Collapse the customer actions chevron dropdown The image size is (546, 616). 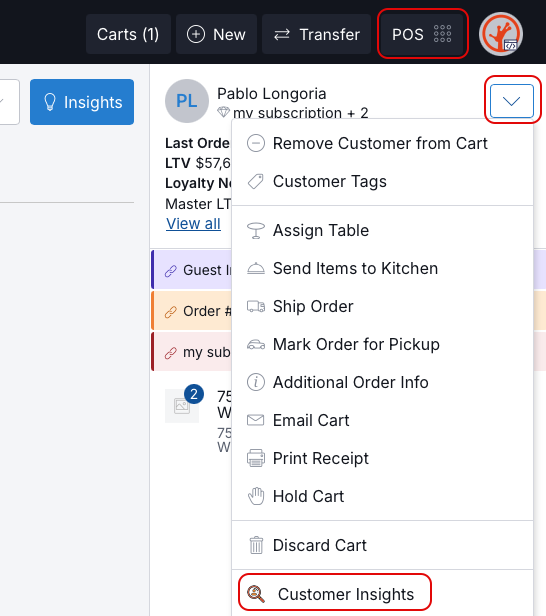coord(512,101)
